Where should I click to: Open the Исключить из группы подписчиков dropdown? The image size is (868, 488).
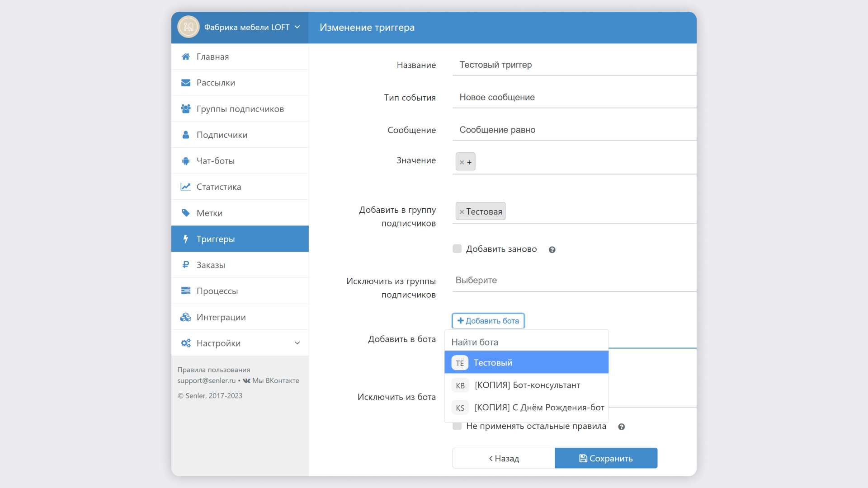coord(574,280)
